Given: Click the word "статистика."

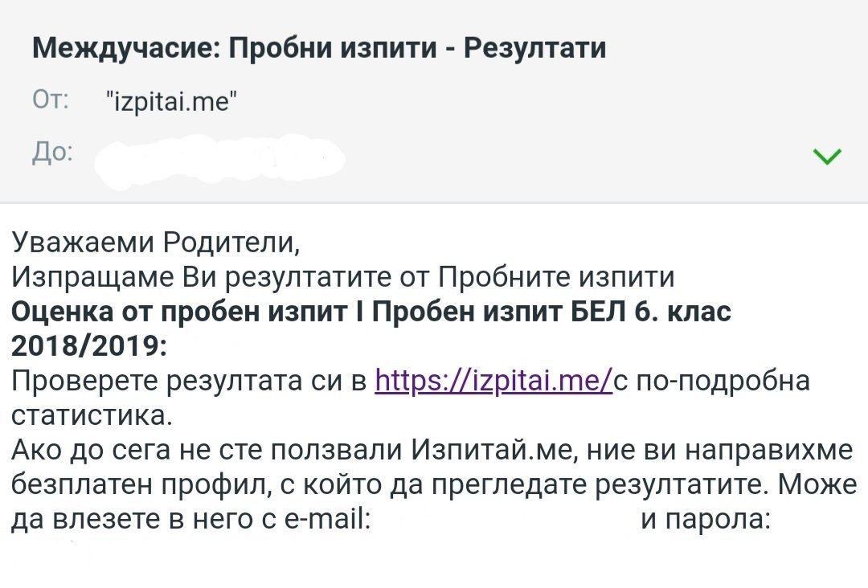Looking at the screenshot, I should tap(92, 416).
